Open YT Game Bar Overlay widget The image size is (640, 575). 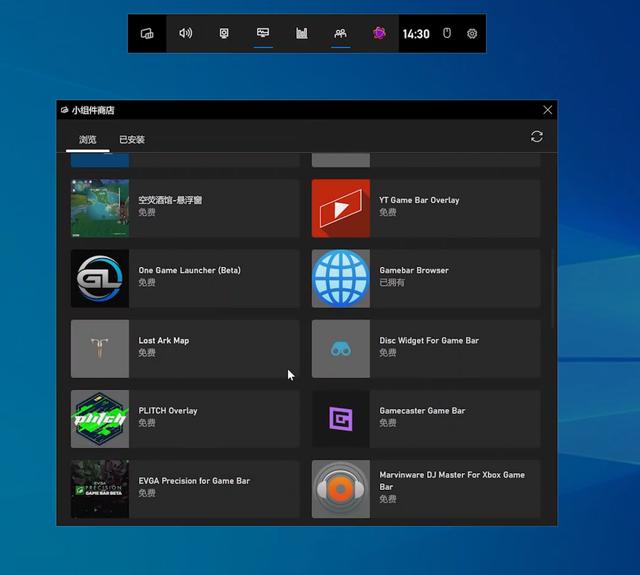tap(426, 208)
